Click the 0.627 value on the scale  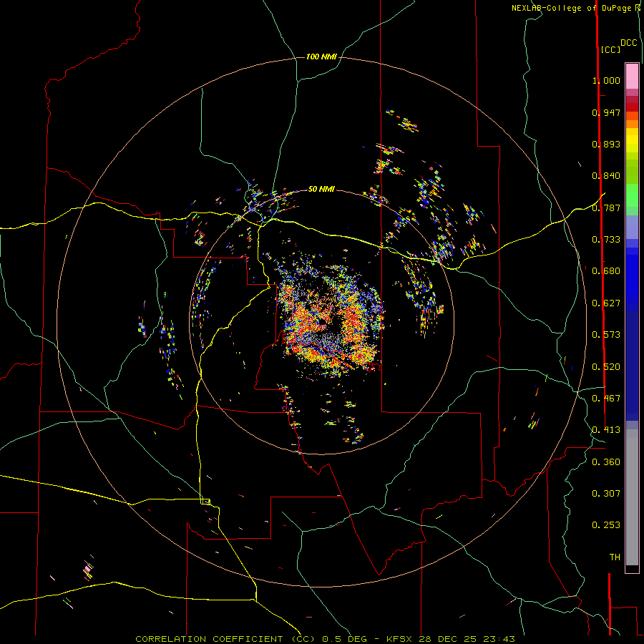[x=606, y=303]
